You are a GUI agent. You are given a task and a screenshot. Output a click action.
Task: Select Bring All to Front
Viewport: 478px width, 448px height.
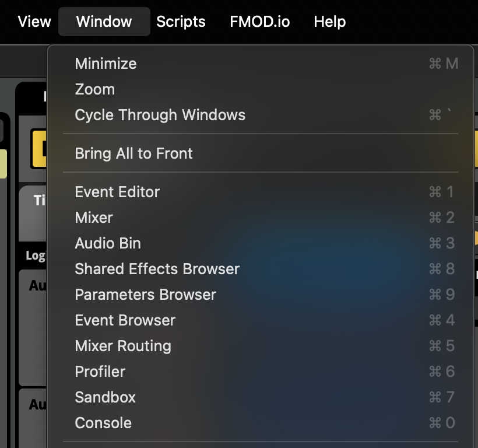click(x=133, y=153)
